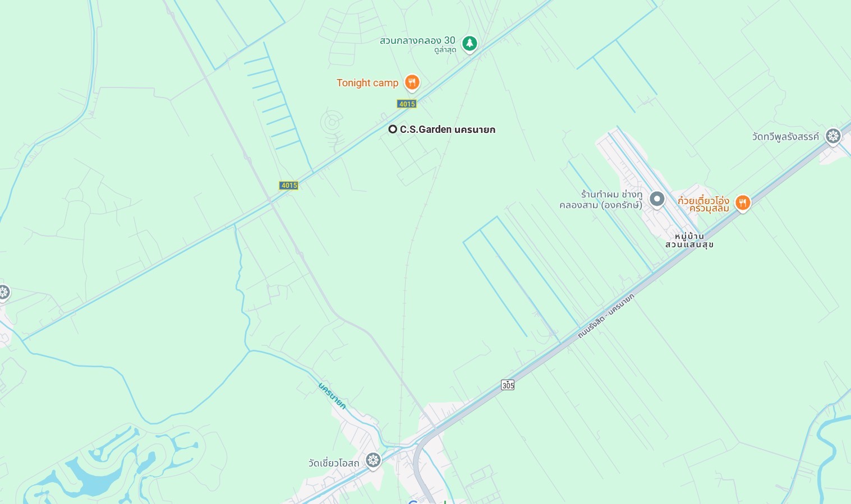
Task: Select the gray pin for ร้านทำผม ช่างทู
Action: [x=657, y=198]
